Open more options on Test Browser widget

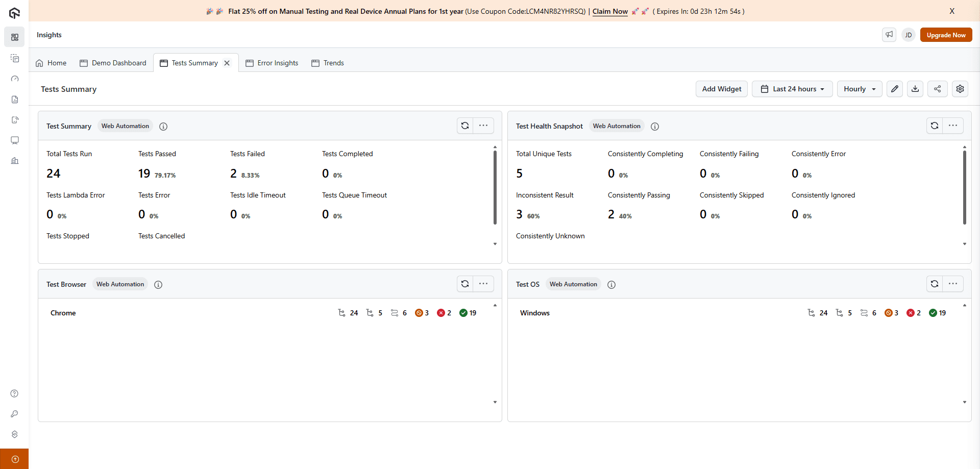[483, 284]
